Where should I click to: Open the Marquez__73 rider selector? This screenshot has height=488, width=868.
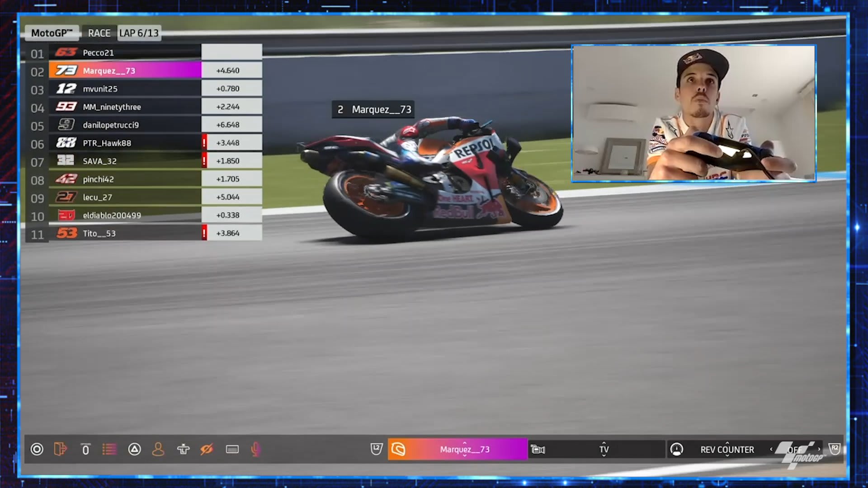(x=464, y=449)
